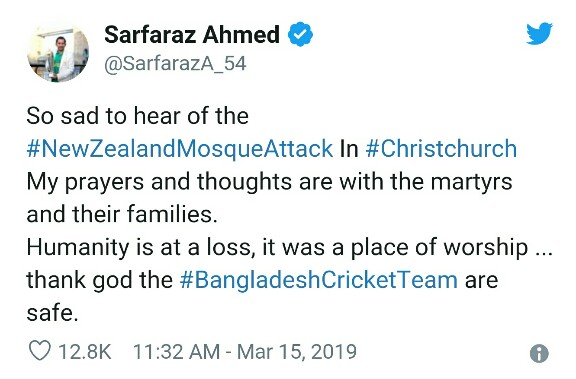
Task: Click the 11:32 AM timestamp
Action: pos(176,351)
